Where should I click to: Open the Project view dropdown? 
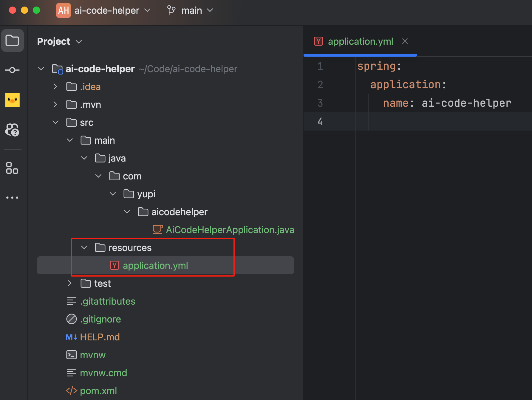[x=59, y=41]
